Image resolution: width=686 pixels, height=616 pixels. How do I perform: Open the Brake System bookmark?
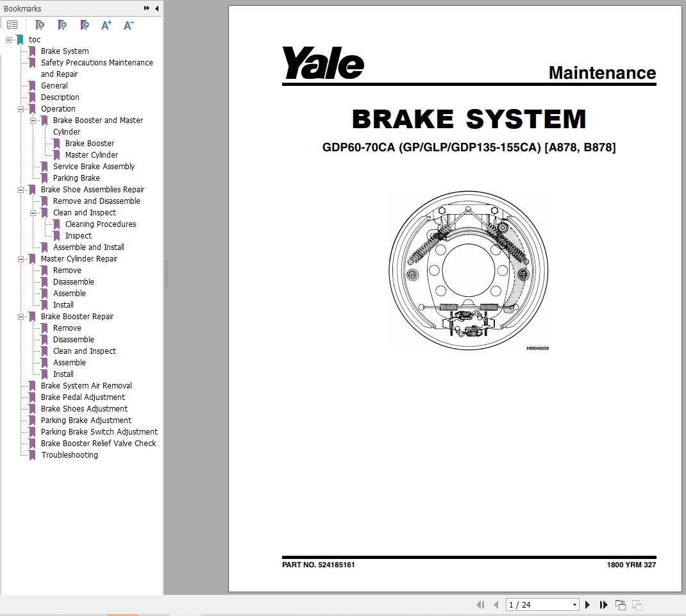tap(65, 51)
